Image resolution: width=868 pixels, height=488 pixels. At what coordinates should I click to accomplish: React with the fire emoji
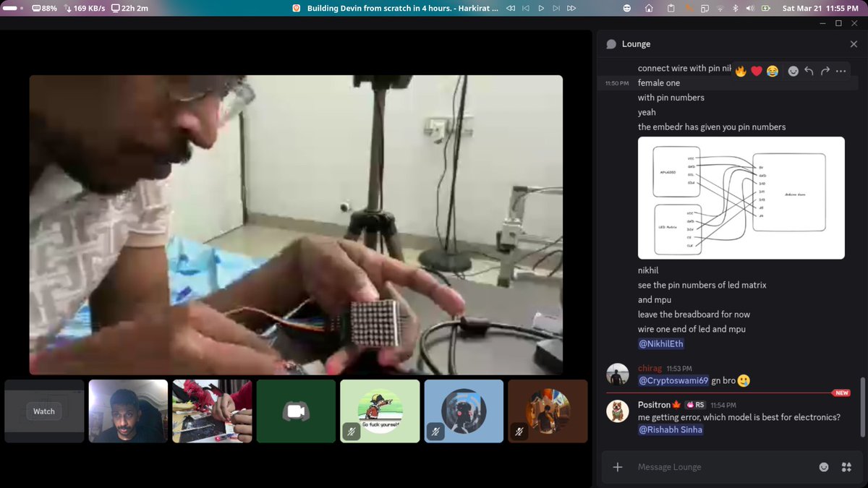point(741,71)
